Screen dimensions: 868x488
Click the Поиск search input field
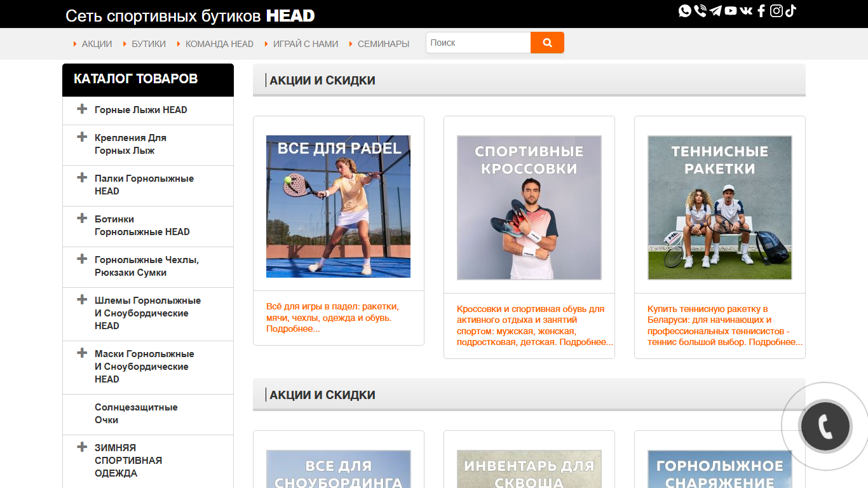(478, 43)
